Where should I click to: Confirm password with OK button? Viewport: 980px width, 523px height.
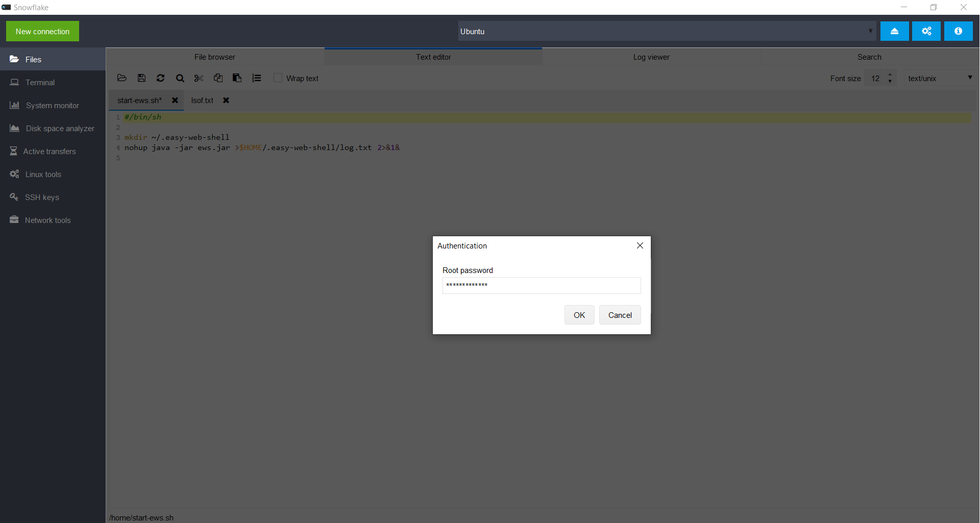[579, 315]
